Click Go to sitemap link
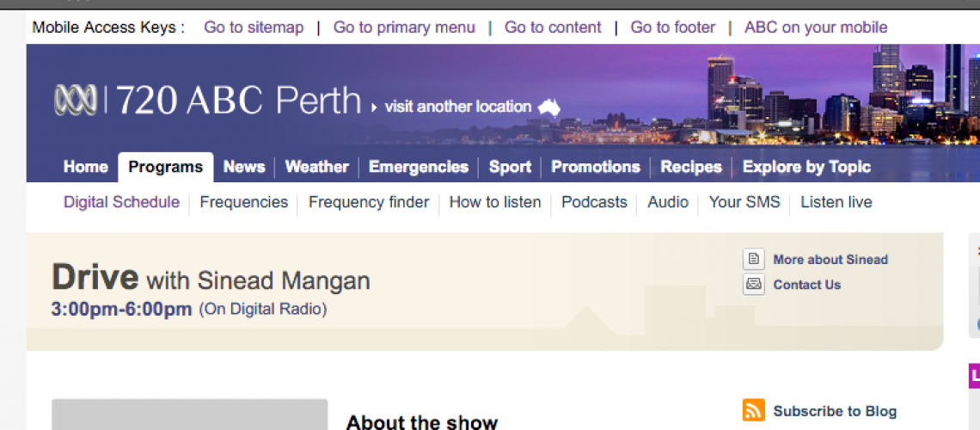Image resolution: width=980 pixels, height=430 pixels. (x=254, y=28)
